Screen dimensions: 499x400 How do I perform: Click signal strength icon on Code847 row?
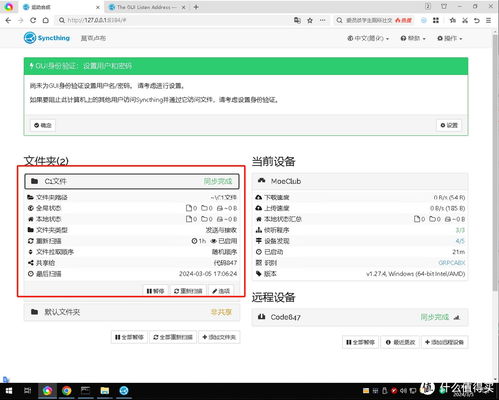point(457,317)
